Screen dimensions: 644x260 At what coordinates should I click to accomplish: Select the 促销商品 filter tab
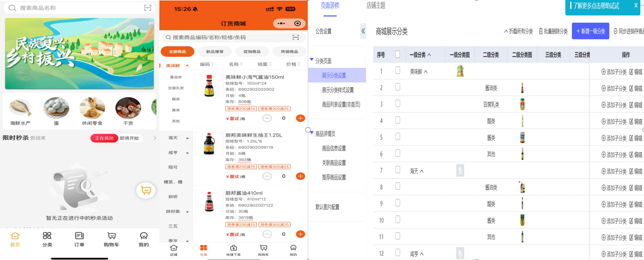click(x=252, y=51)
